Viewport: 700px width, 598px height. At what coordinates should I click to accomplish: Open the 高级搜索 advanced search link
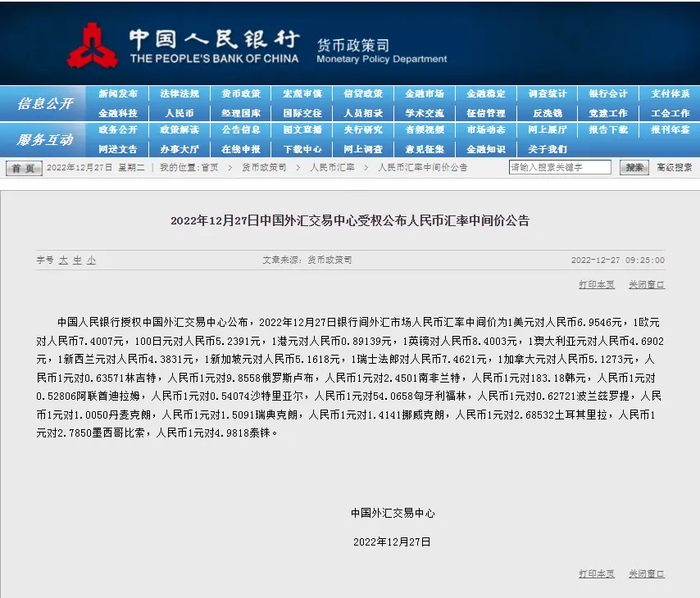[675, 168]
